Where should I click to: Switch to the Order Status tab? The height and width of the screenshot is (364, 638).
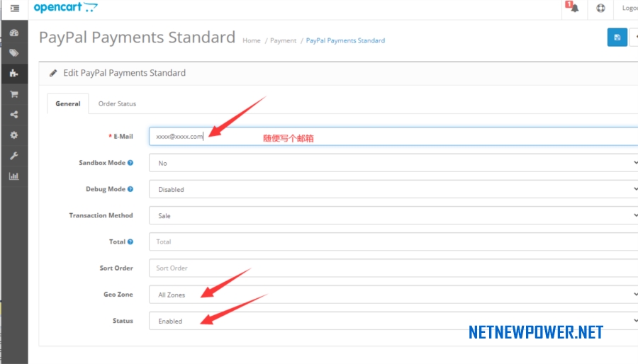click(x=117, y=103)
